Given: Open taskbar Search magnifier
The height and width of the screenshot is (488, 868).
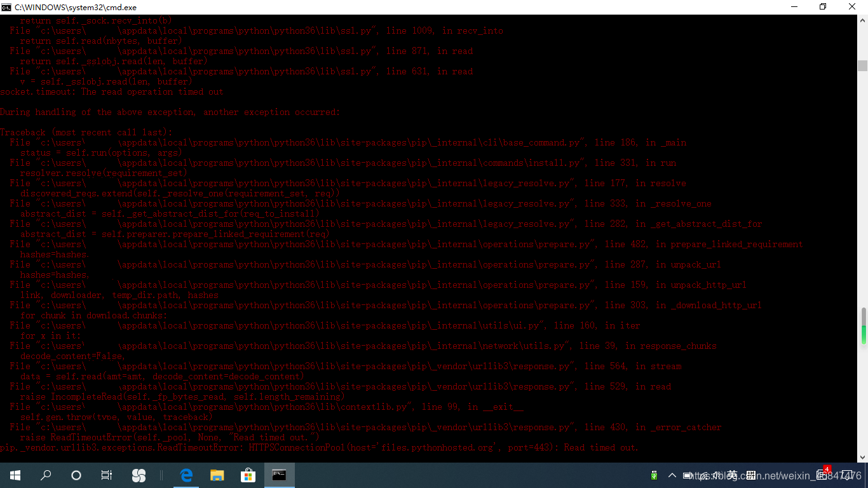Looking at the screenshot, I should click(x=46, y=475).
